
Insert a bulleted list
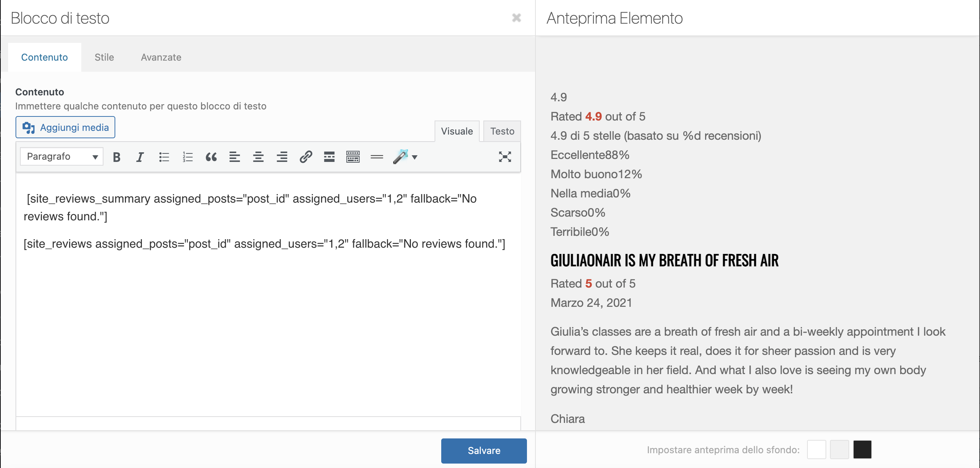click(x=164, y=157)
